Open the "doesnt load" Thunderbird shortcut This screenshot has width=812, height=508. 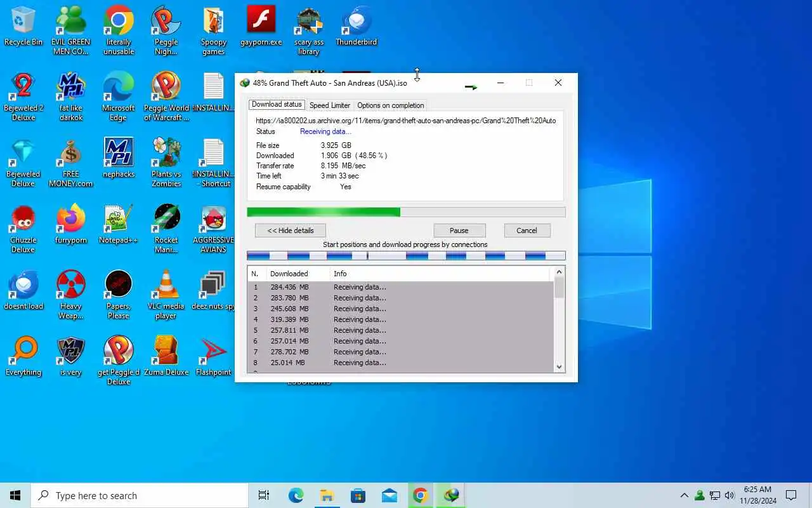tap(23, 290)
